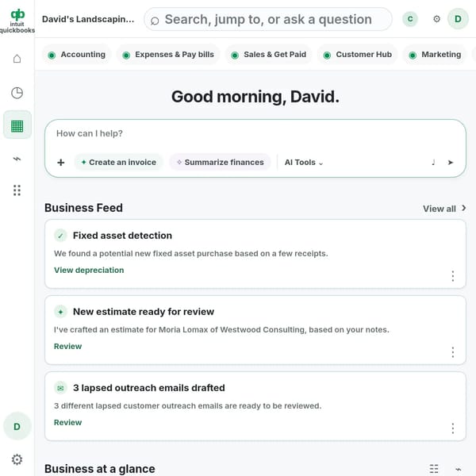Click the voice input icon in assistant box
Image resolution: width=476 pixels, height=476 pixels.
tap(433, 163)
